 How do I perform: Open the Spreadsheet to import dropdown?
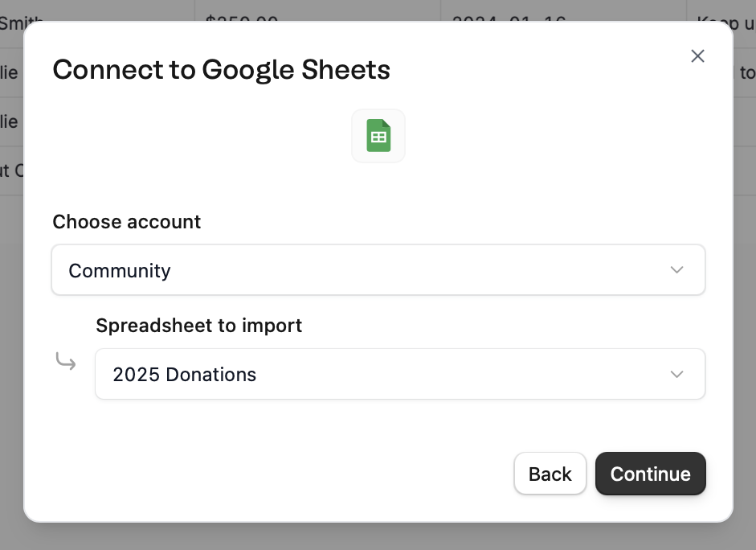(399, 374)
